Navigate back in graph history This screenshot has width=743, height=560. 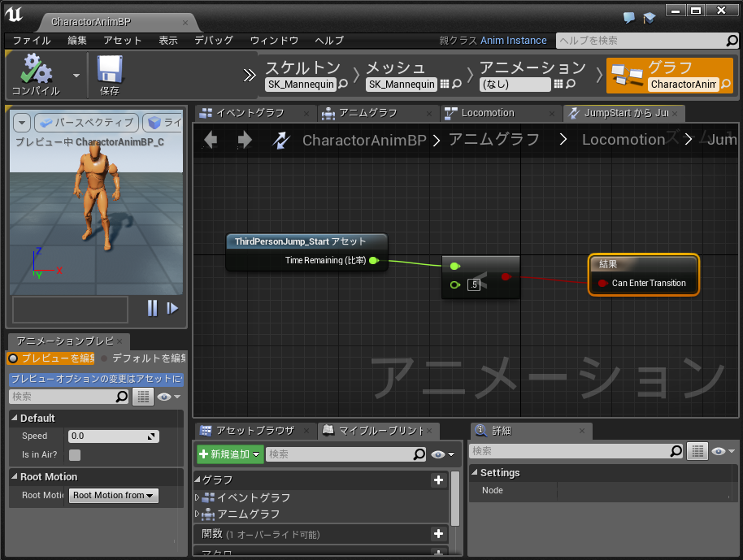(211, 140)
